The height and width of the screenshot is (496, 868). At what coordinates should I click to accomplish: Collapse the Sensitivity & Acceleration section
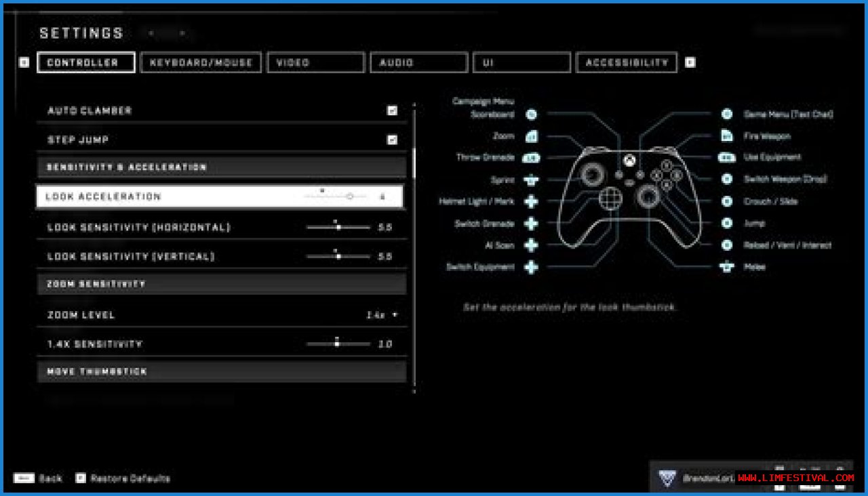(221, 167)
